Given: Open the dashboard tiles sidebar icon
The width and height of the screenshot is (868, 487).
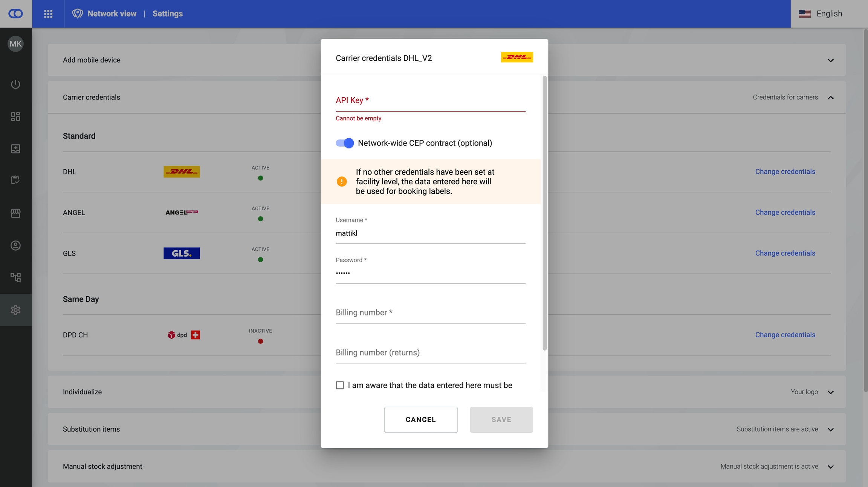Looking at the screenshot, I should [15, 116].
